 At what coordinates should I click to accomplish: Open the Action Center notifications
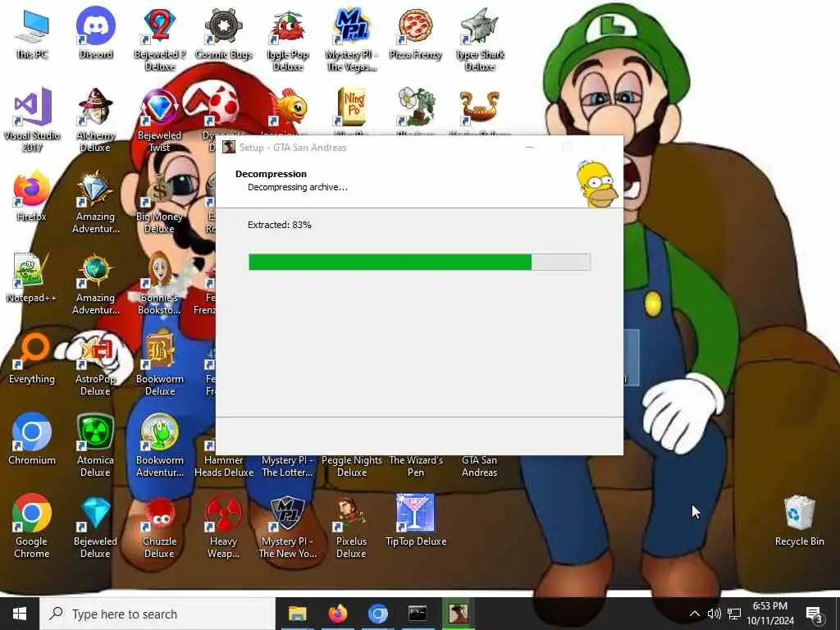point(815,614)
